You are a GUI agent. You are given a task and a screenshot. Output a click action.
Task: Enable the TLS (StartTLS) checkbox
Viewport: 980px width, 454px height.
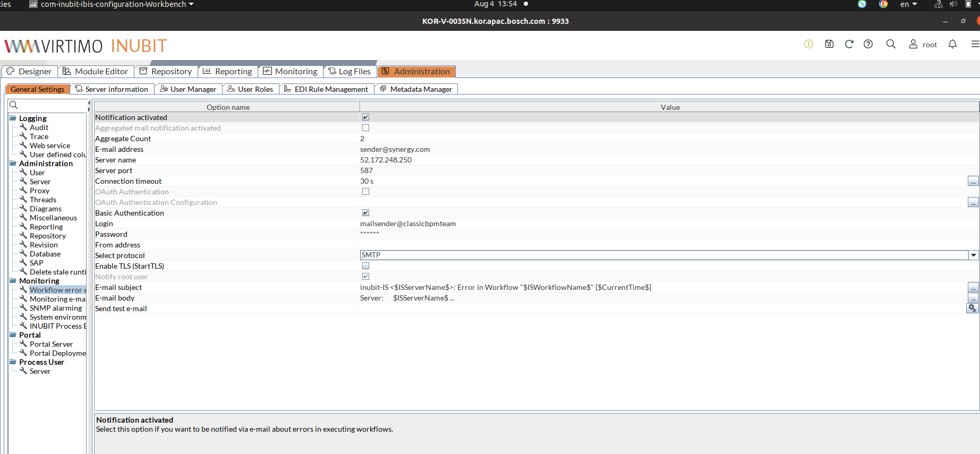tap(365, 266)
